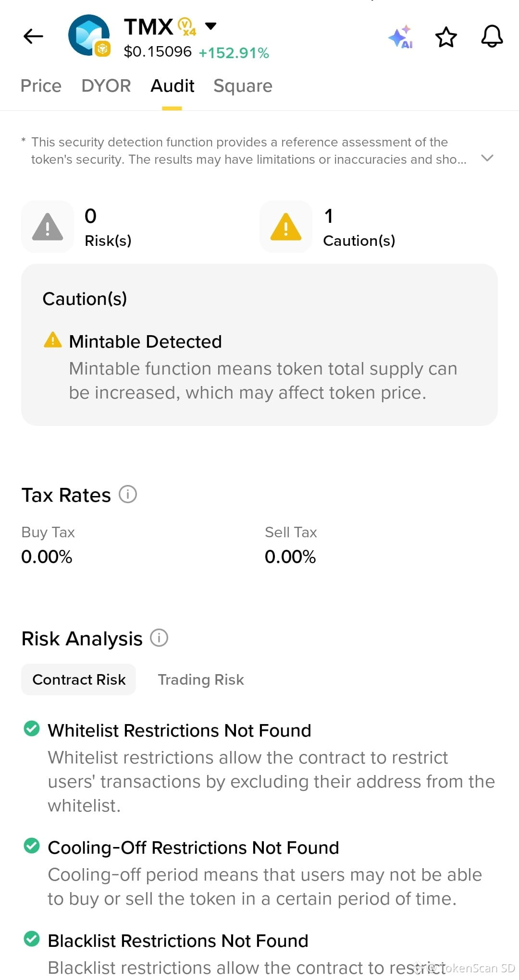This screenshot has width=519, height=980.
Task: Open the AI sparkle assistant icon
Action: [401, 36]
